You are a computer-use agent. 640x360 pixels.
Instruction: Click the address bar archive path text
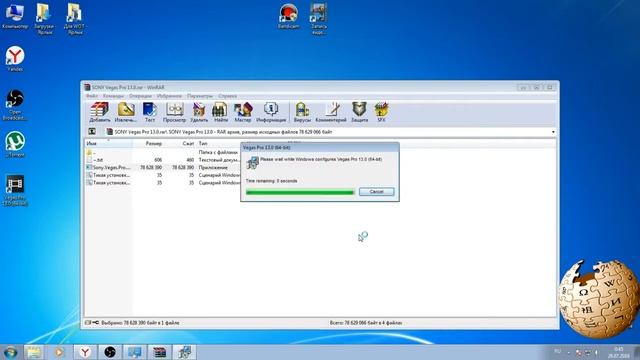click(223, 132)
